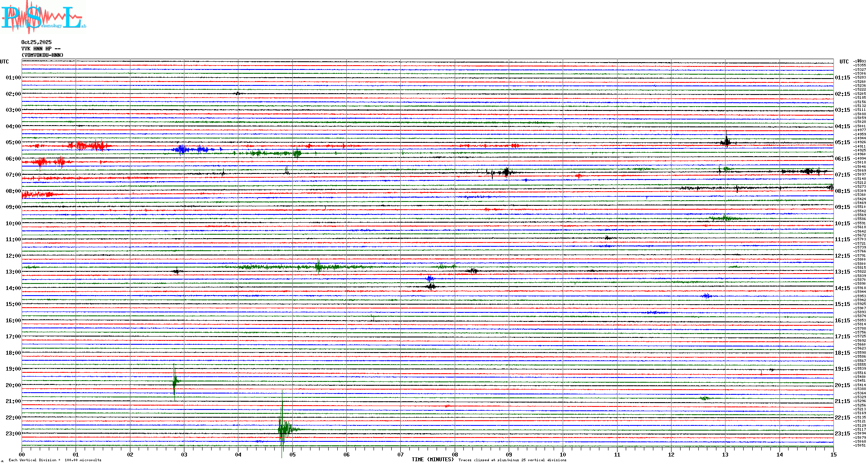Click the 07:15 label on right side
Screen dimensions: 868x466
click(842, 175)
